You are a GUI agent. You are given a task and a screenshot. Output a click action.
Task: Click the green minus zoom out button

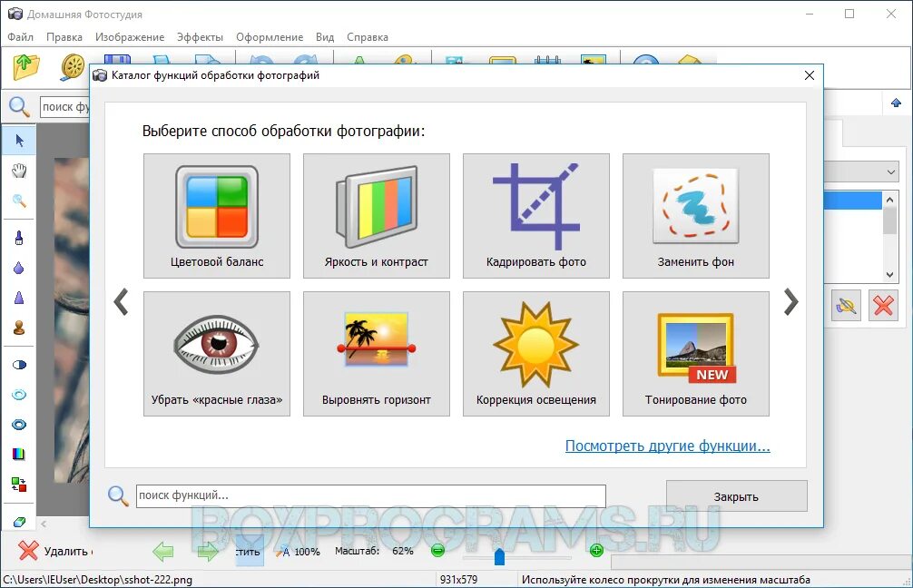tap(437, 550)
